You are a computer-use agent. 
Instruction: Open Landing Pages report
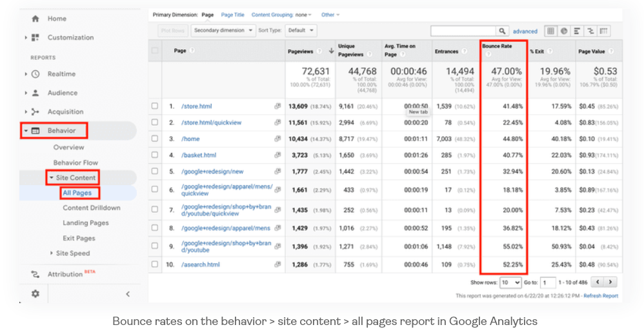(x=86, y=222)
